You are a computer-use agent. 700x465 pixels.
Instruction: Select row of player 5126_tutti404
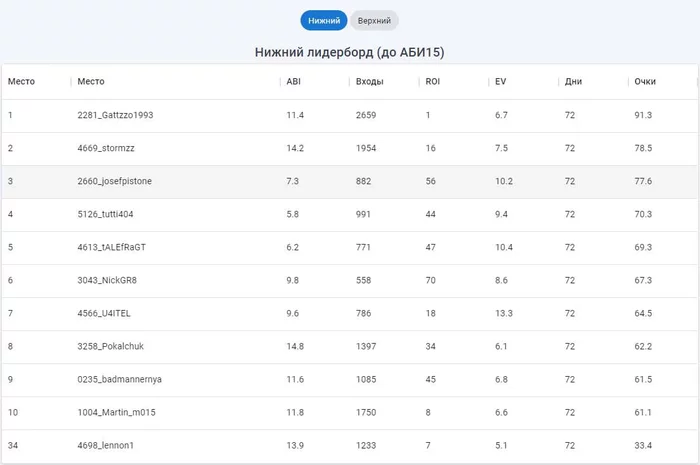point(350,215)
